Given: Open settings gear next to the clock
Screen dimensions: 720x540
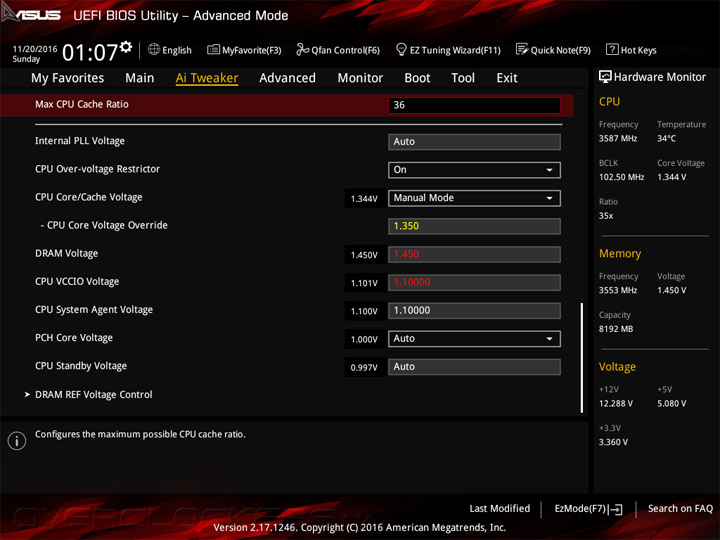Looking at the screenshot, I should (126, 47).
